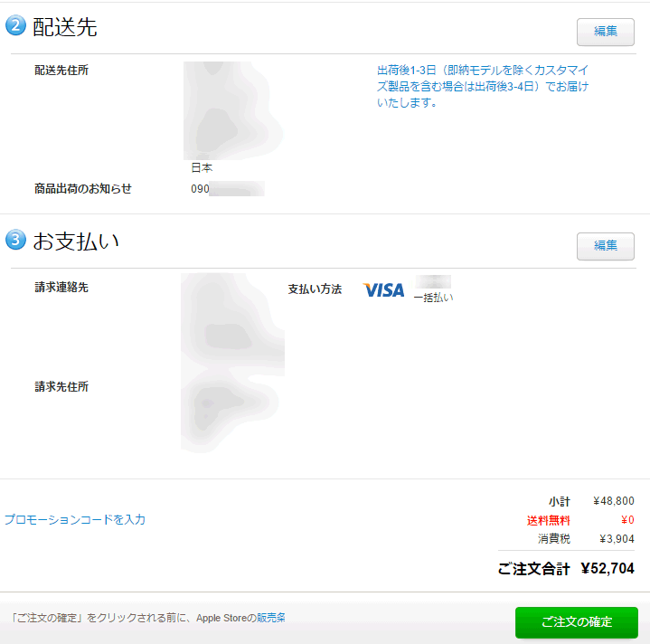Image resolution: width=650 pixels, height=644 pixels.
Task: Click the 請求連絡先 label
Action: pos(61,287)
